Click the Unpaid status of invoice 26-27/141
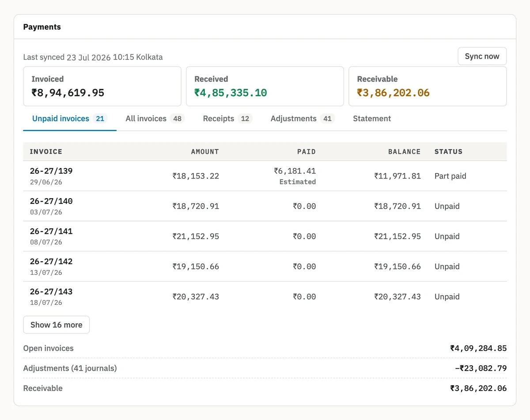This screenshot has width=530, height=420. (x=447, y=236)
